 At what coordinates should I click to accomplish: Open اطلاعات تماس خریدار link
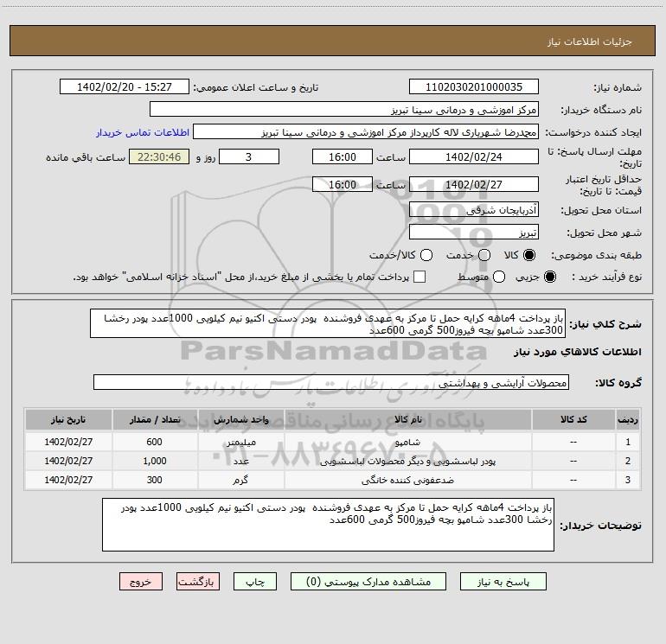(x=143, y=132)
